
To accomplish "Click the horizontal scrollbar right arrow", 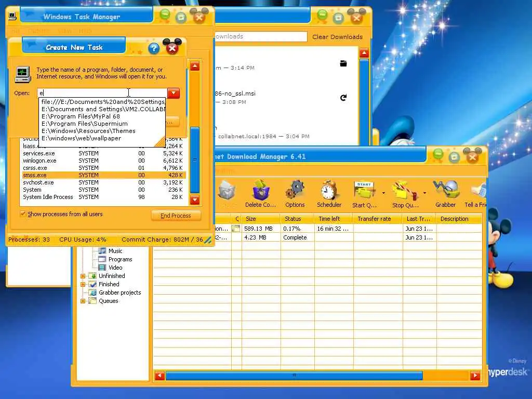I will pyautogui.click(x=475, y=376).
